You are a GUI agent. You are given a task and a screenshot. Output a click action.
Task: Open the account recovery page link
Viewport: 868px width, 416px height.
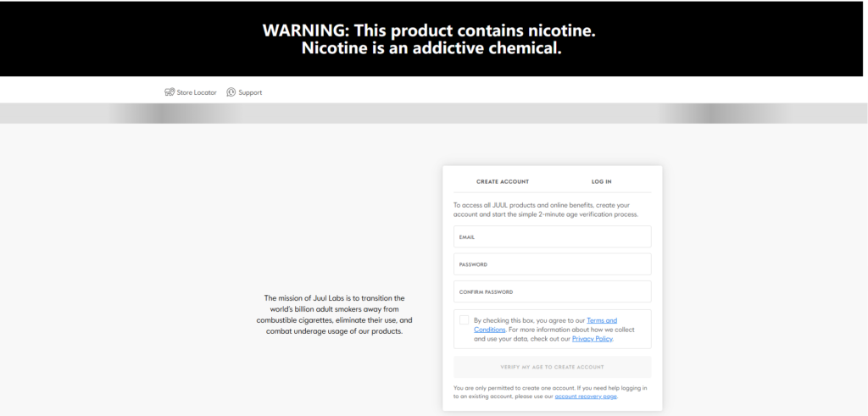coord(586,396)
